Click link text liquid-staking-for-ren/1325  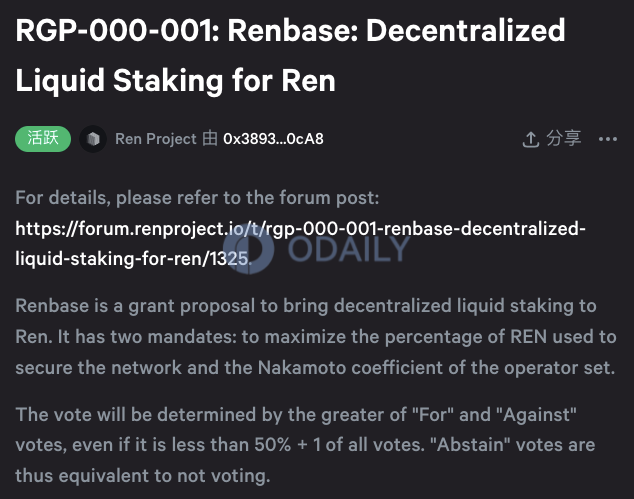133,259
